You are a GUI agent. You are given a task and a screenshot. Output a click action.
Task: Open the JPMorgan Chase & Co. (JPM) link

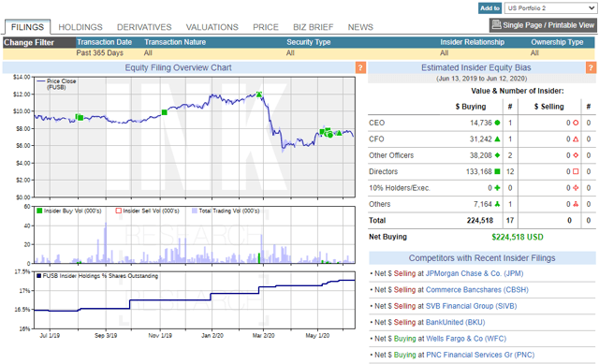point(475,273)
